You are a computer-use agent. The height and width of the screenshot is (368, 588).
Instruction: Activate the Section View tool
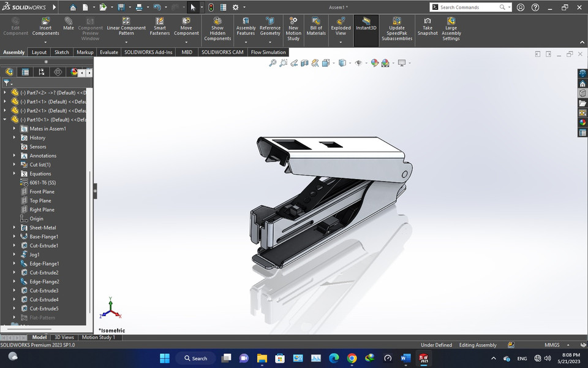304,63
